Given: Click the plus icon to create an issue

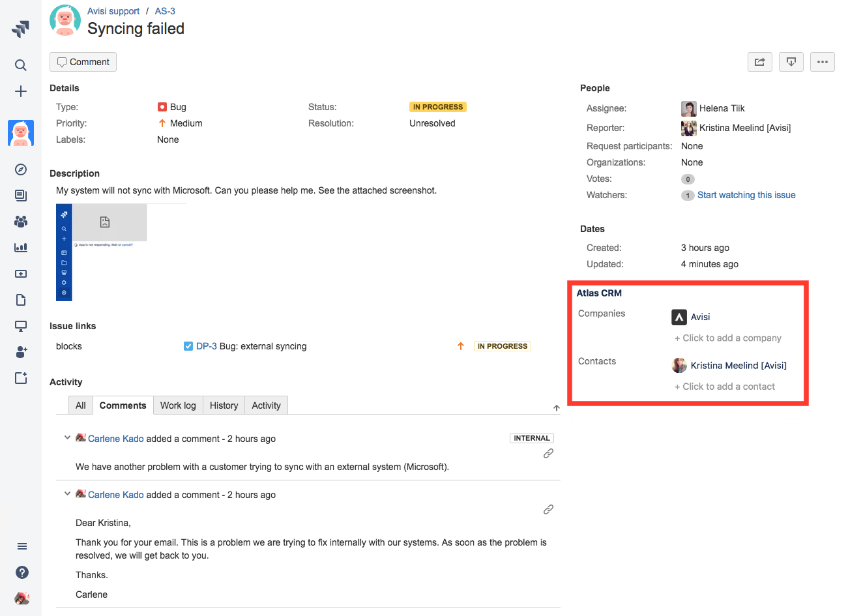Looking at the screenshot, I should (x=21, y=91).
